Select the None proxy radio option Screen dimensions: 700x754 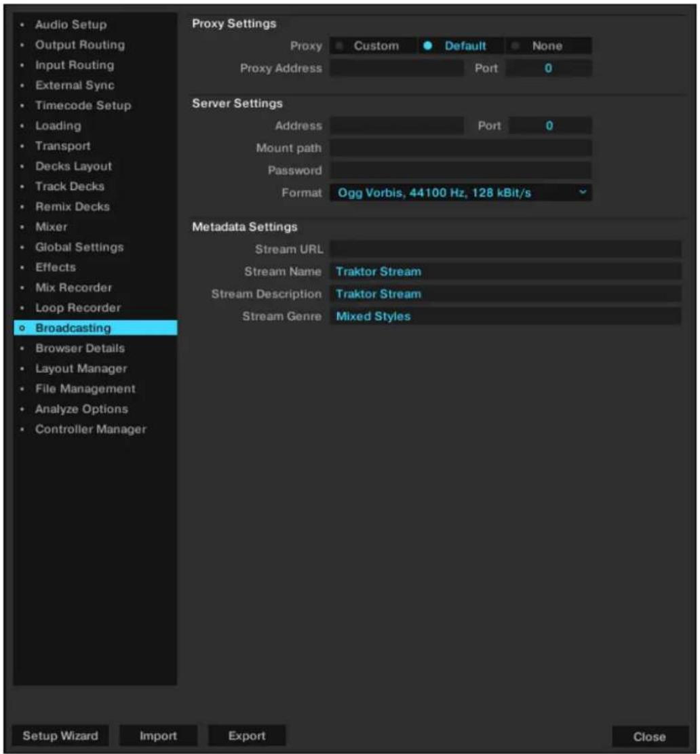point(548,45)
